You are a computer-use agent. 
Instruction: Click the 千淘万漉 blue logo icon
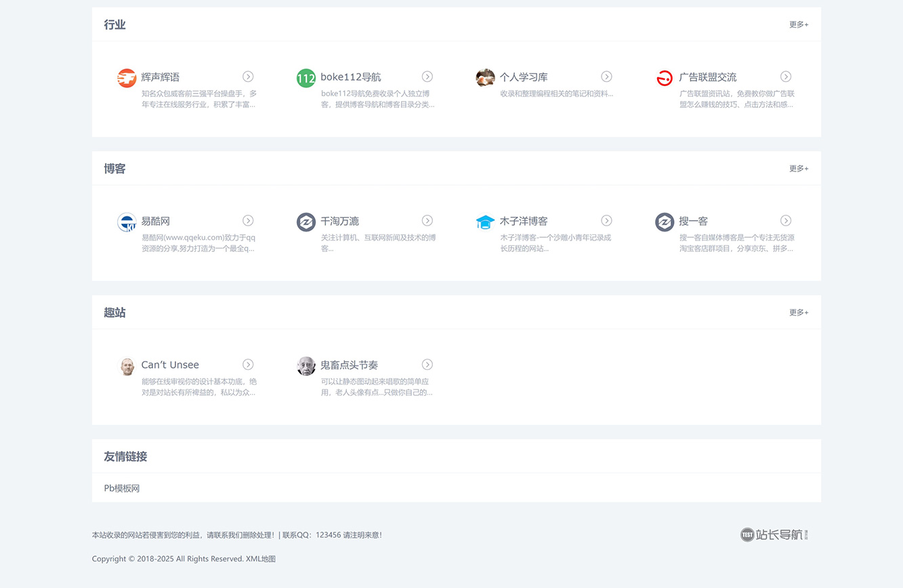click(x=306, y=222)
